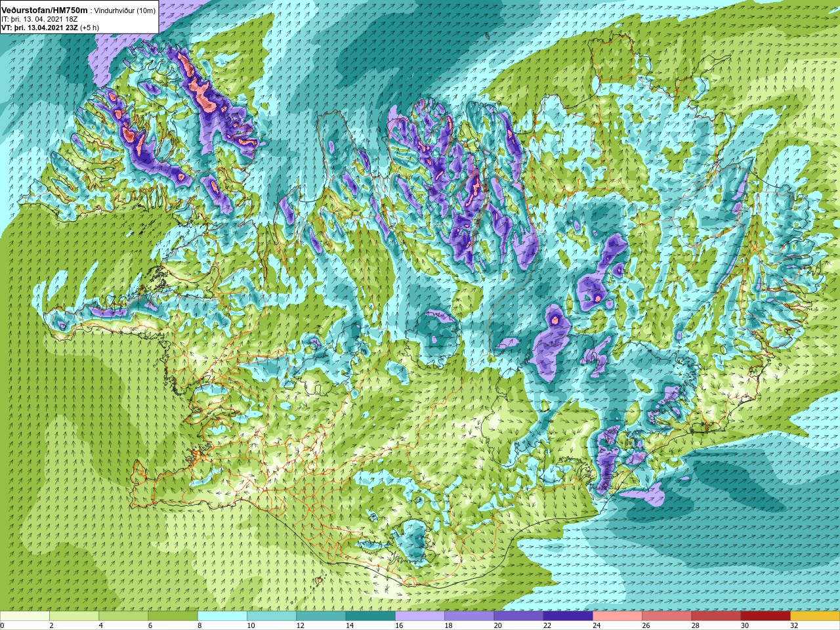The image size is (840, 630).
Task: Click the legend value 6
Action: (x=150, y=625)
